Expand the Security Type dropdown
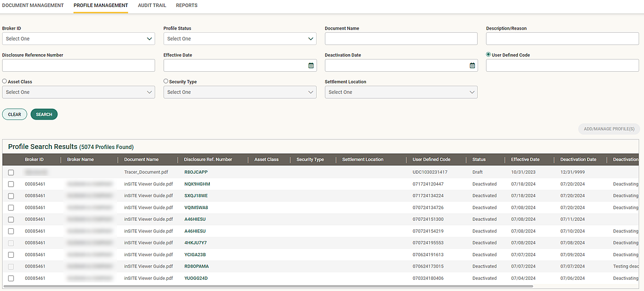This screenshot has width=644, height=291. tap(240, 92)
